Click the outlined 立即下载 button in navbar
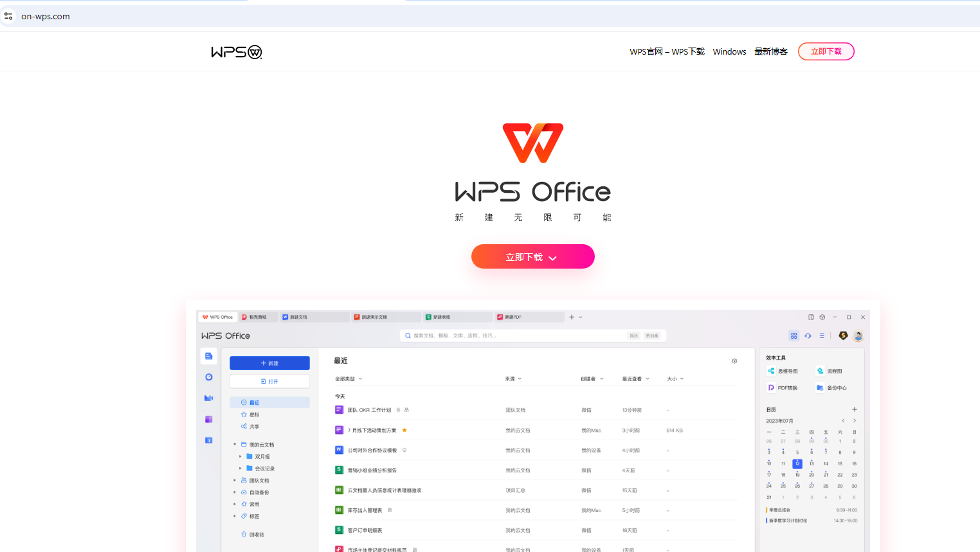This screenshot has width=980, height=552. click(826, 51)
